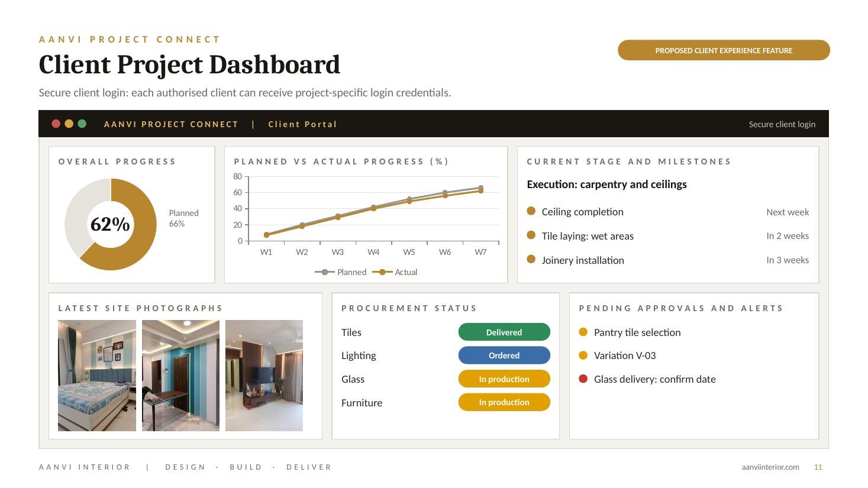Open the Client Portal header label
The image size is (868, 488).
pyautogui.click(x=302, y=124)
